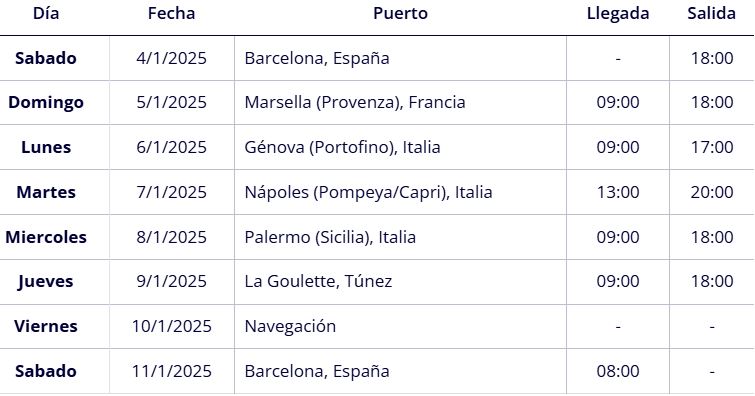Viewport: 755px width, 396px height.
Task: Select Génova (Portofino), Italia port cell
Action: pyautogui.click(x=342, y=147)
